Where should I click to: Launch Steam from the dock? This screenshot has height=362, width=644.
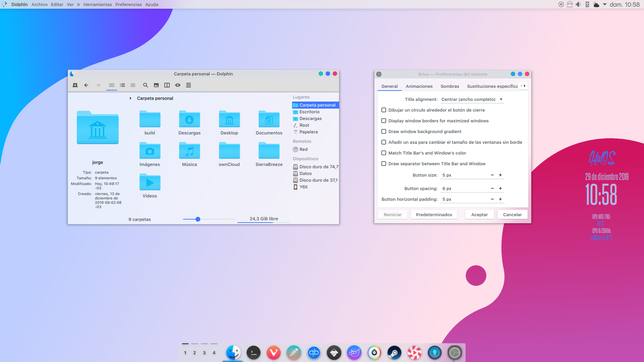(394, 353)
